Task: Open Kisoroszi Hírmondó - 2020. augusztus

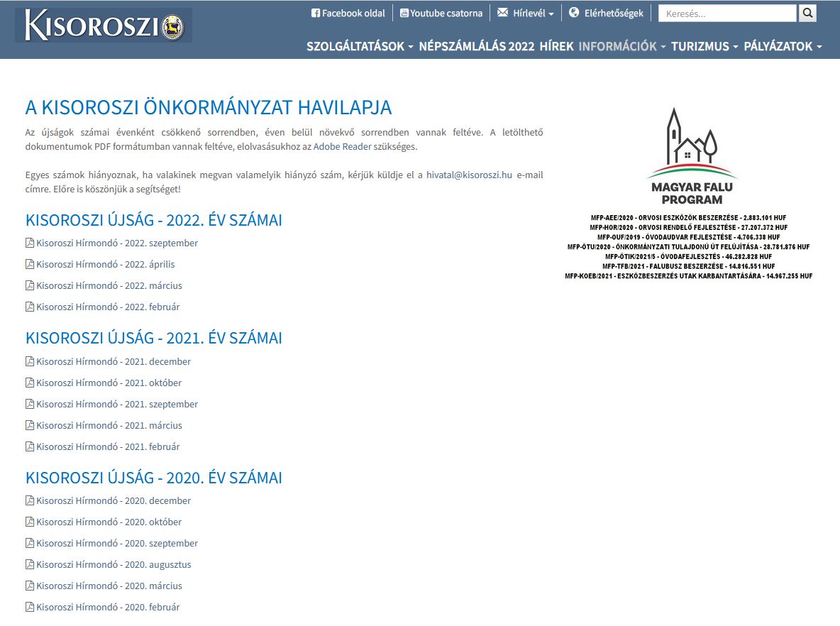Action: point(114,564)
